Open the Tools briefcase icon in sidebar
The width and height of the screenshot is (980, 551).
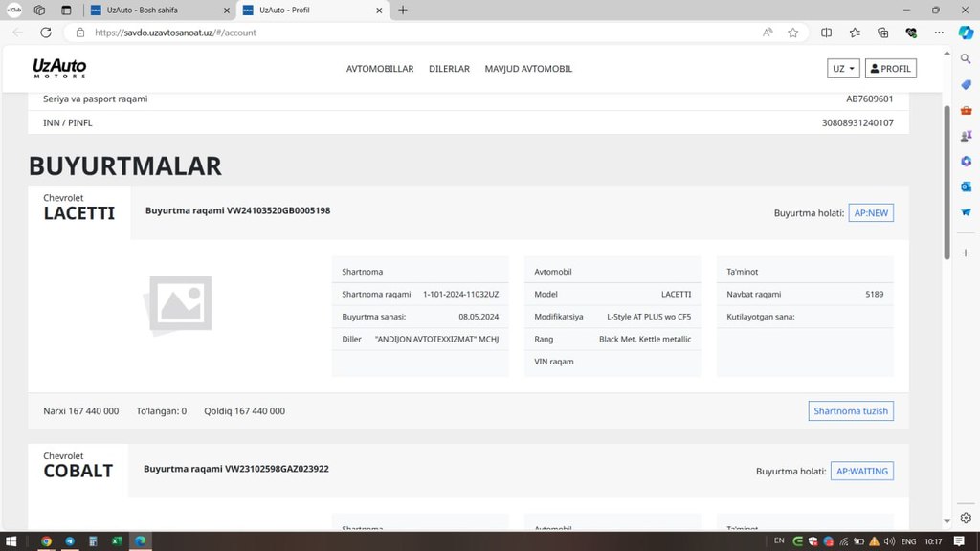click(x=966, y=110)
